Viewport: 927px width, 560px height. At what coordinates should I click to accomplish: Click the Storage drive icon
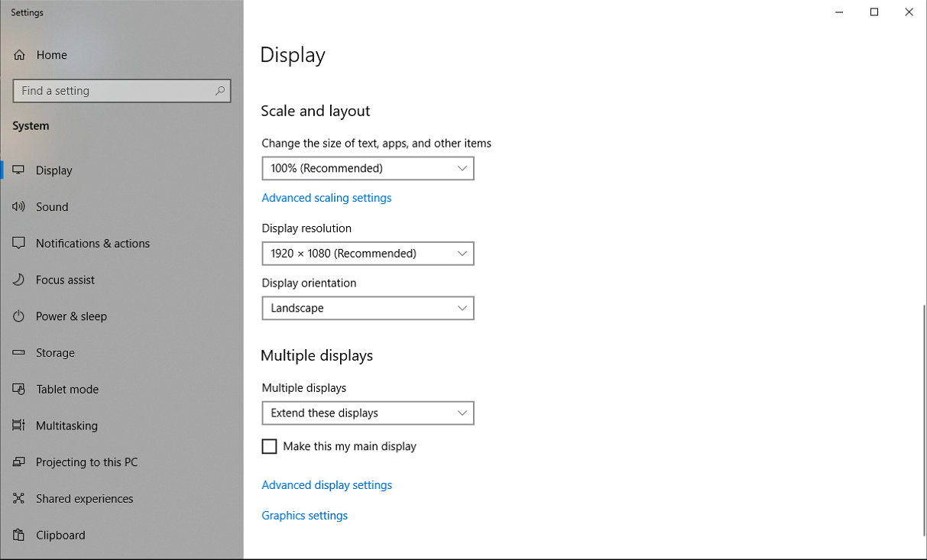click(19, 353)
